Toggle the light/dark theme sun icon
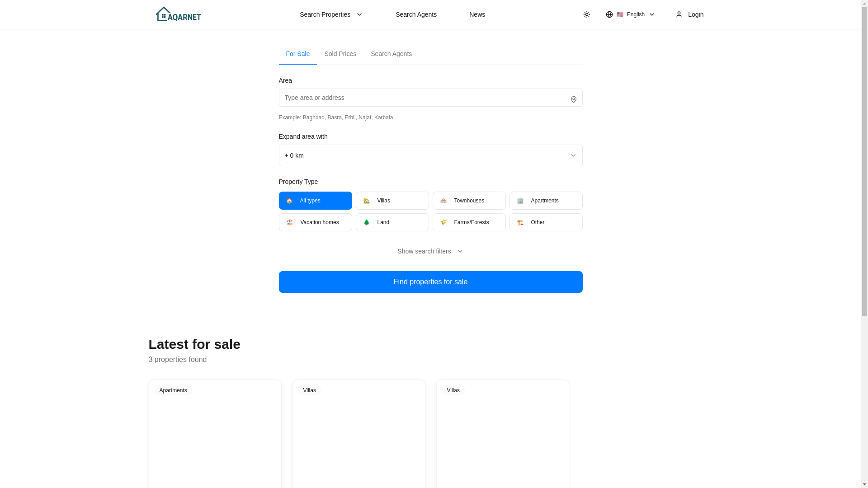The height and width of the screenshot is (488, 868). pyautogui.click(x=587, y=14)
